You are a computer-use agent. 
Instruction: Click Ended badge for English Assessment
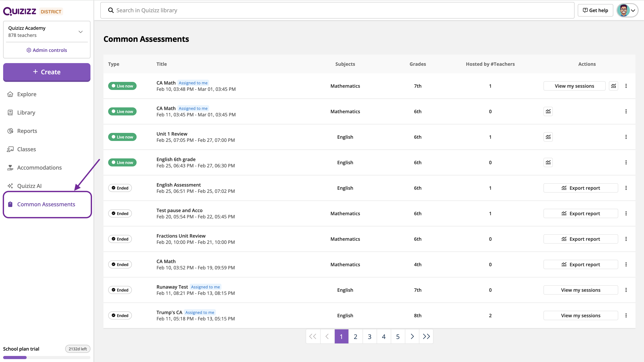click(120, 188)
